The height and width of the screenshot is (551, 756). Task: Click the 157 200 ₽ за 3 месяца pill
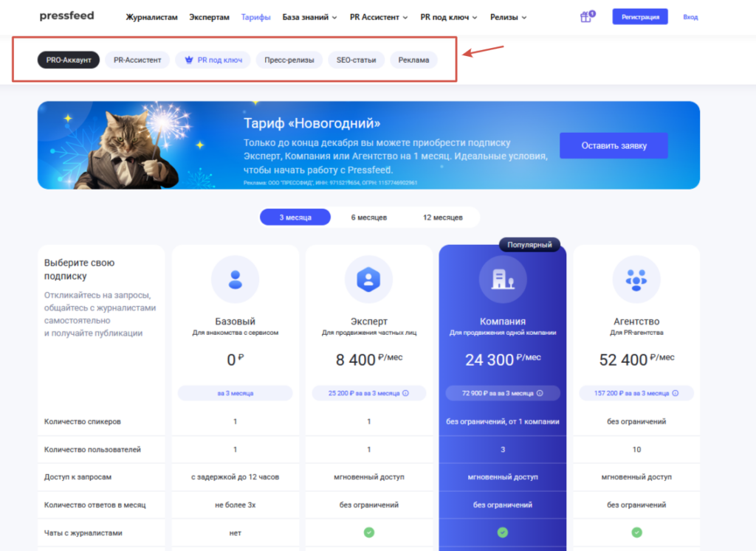pyautogui.click(x=636, y=393)
